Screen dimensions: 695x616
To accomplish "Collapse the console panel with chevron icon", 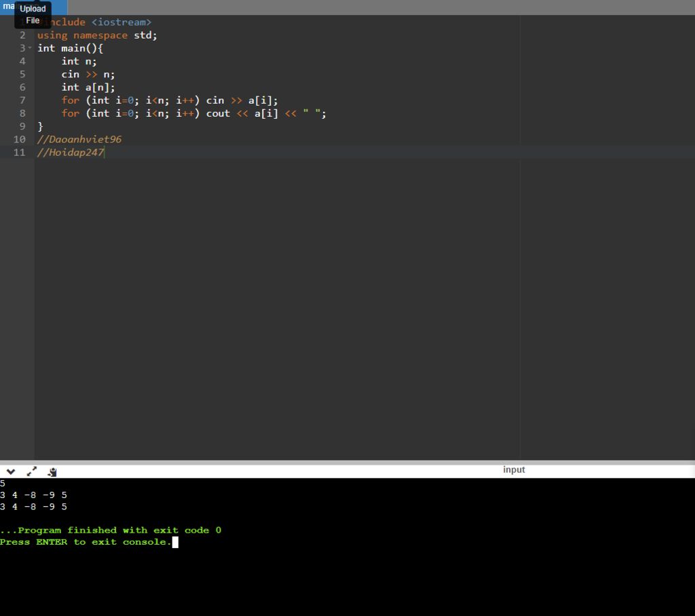I will coord(11,471).
